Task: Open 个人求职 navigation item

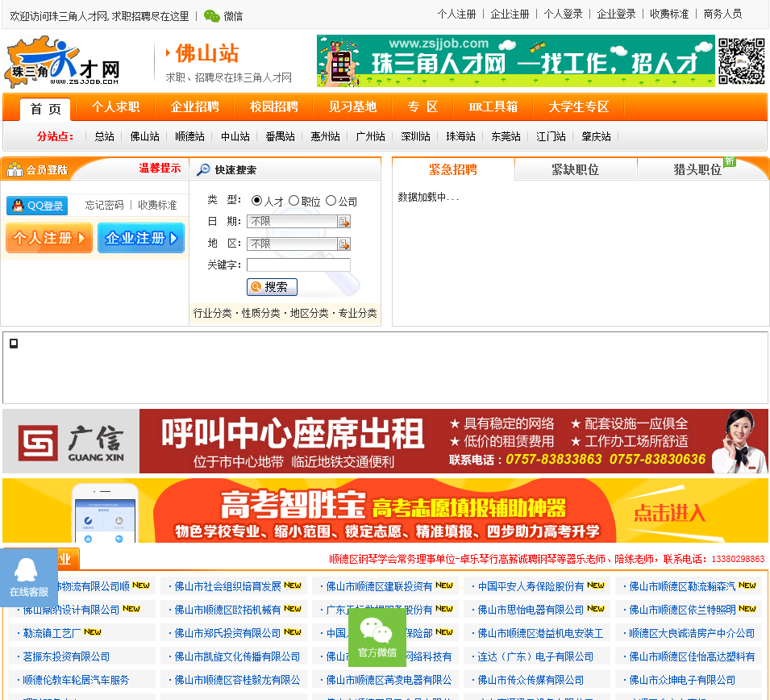Action: click(x=116, y=106)
